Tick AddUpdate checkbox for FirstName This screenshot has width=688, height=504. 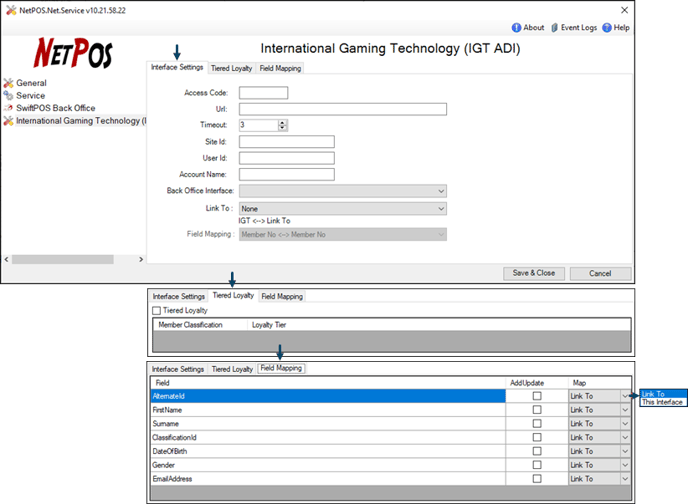click(x=537, y=410)
